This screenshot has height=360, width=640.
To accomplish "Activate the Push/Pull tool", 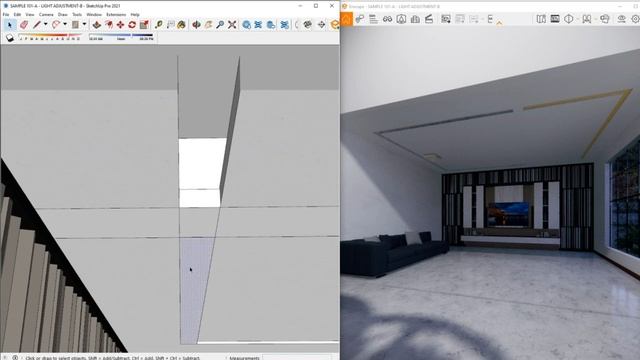I will pyautogui.click(x=97, y=25).
